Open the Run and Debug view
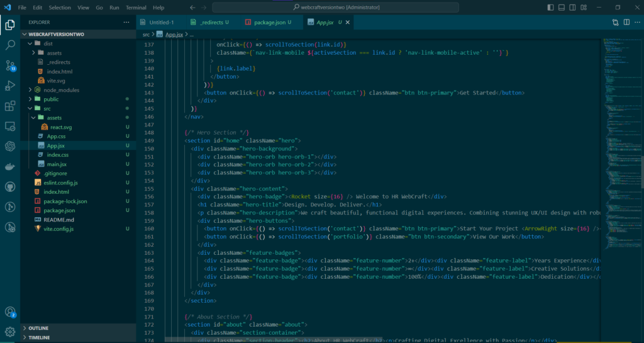 [x=10, y=86]
